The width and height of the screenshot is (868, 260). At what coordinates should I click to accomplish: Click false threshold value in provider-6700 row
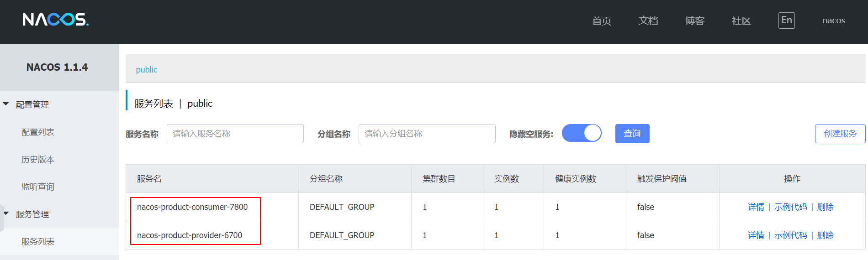[x=646, y=235]
